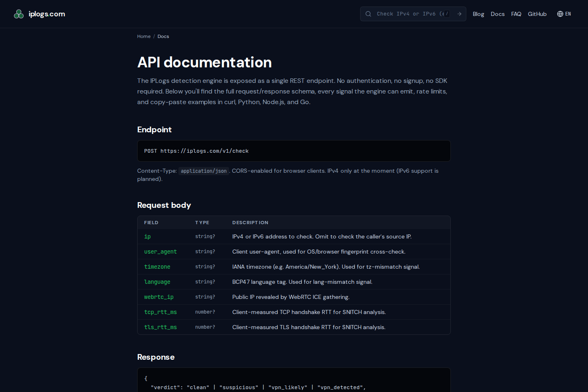Image resolution: width=588 pixels, height=392 pixels.
Task: Click the Endpoint section heading
Action: (154, 130)
